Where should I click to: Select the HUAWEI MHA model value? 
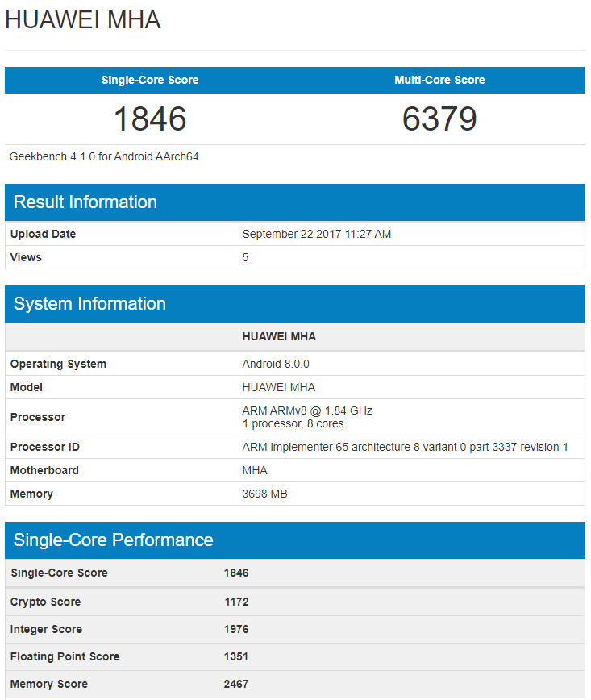click(x=278, y=387)
